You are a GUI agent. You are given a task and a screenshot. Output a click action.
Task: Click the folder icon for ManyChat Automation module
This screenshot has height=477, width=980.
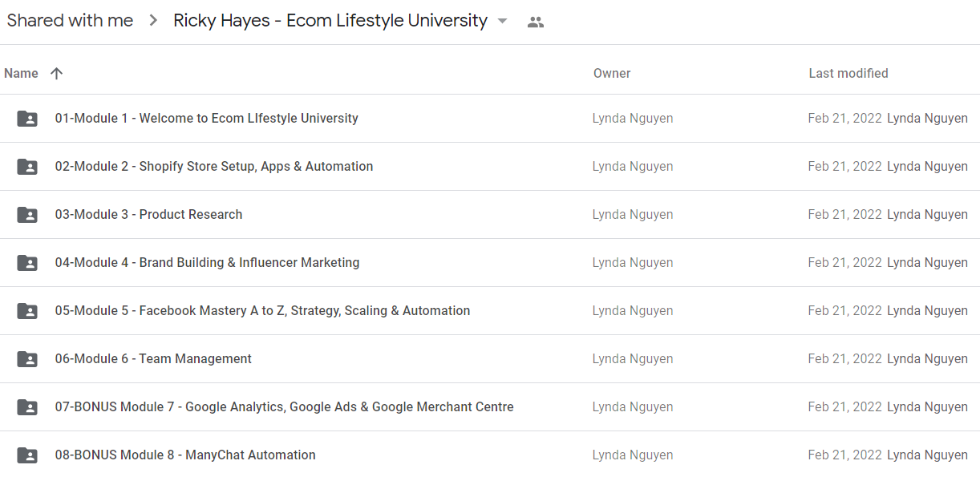tap(27, 455)
